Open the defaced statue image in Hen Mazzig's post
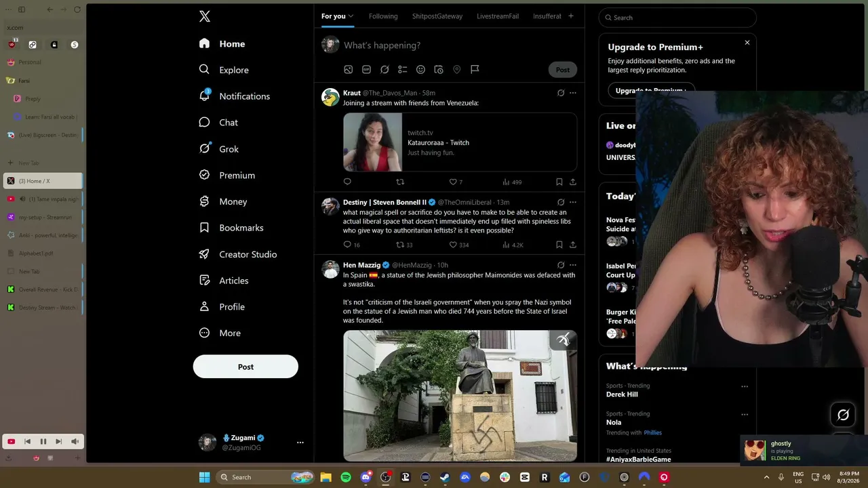This screenshot has width=868, height=488. pyautogui.click(x=460, y=396)
